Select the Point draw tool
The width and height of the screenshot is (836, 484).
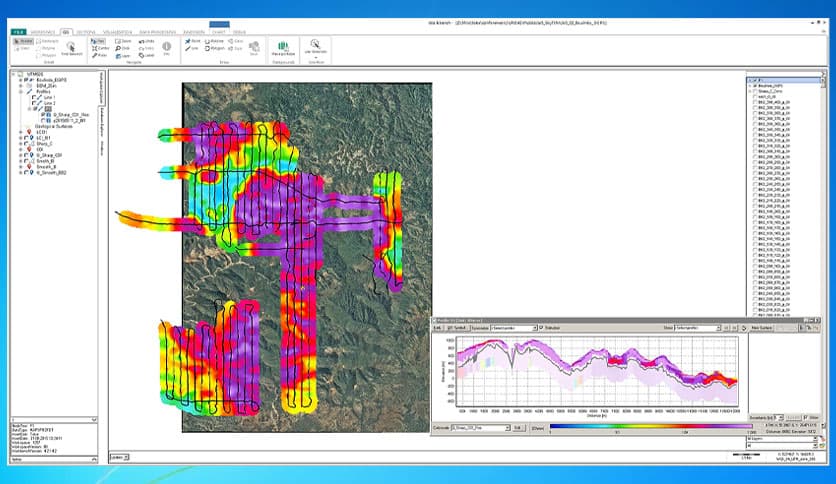pos(189,41)
